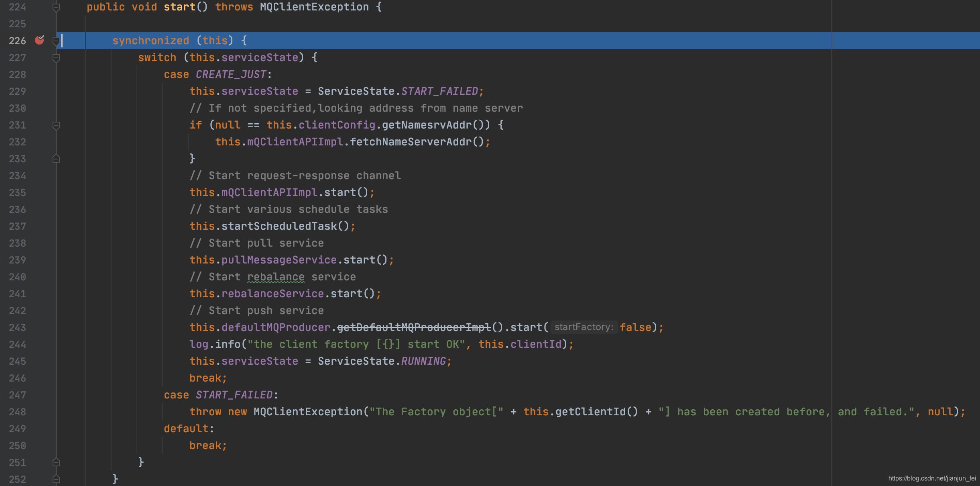Screen dimensions: 980x486
Task: Click the underlined word rebalance in the comment
Action: (276, 277)
